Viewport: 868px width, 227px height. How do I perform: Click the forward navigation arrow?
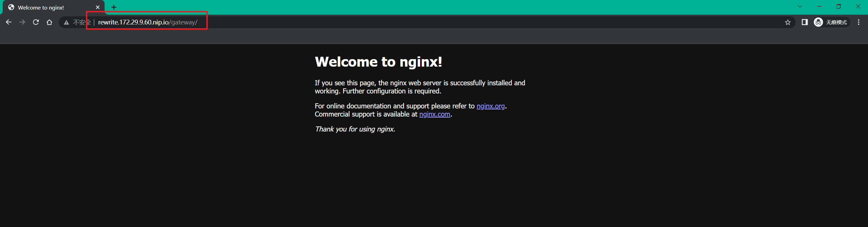[x=22, y=22]
